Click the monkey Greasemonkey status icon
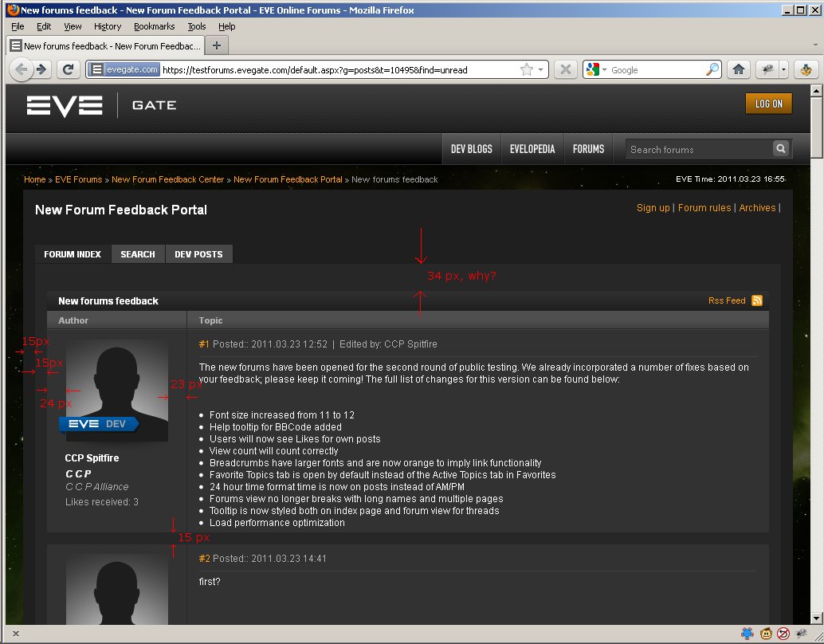Viewport: 824px width, 644px height. [x=766, y=633]
